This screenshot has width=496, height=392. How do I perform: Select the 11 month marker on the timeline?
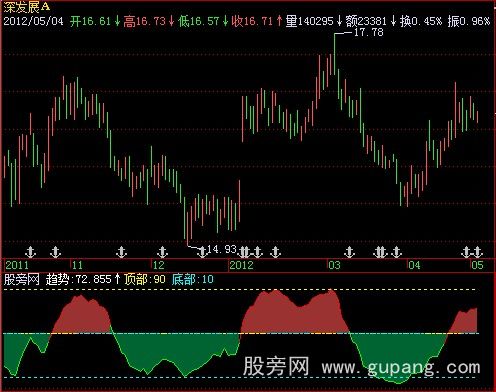[77, 265]
